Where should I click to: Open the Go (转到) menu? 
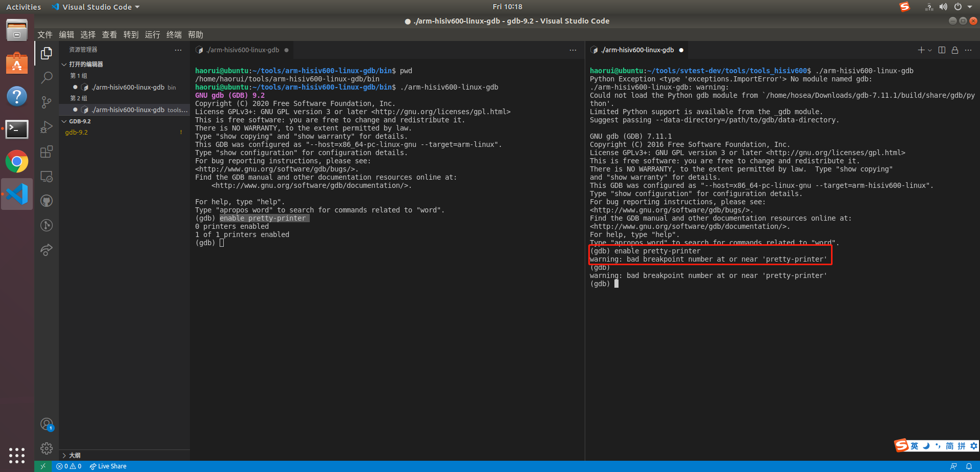point(131,34)
